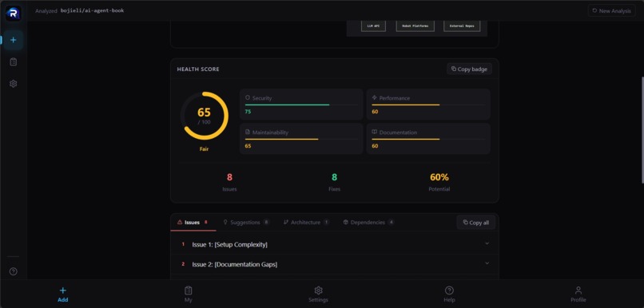Screen dimensions: 644x308
Task: Click the Copy badge button
Action: click(x=469, y=69)
